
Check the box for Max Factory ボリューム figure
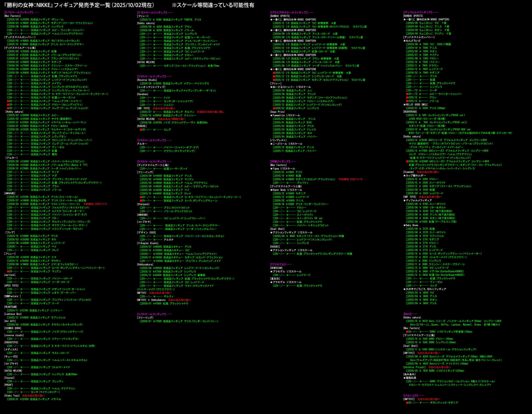point(8,20)
